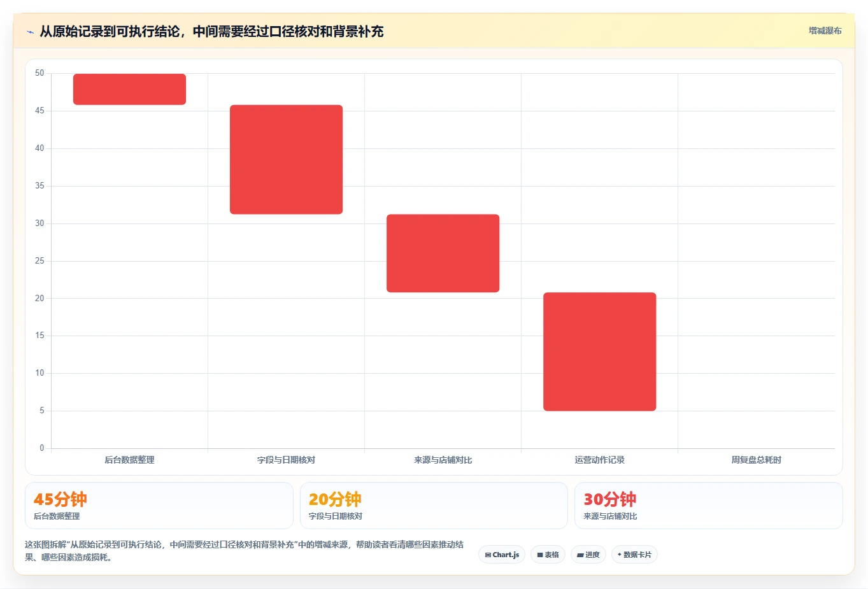Click the description paragraph starting 这张图拆解
Screen dimensions: 868x589
[x=245, y=551]
